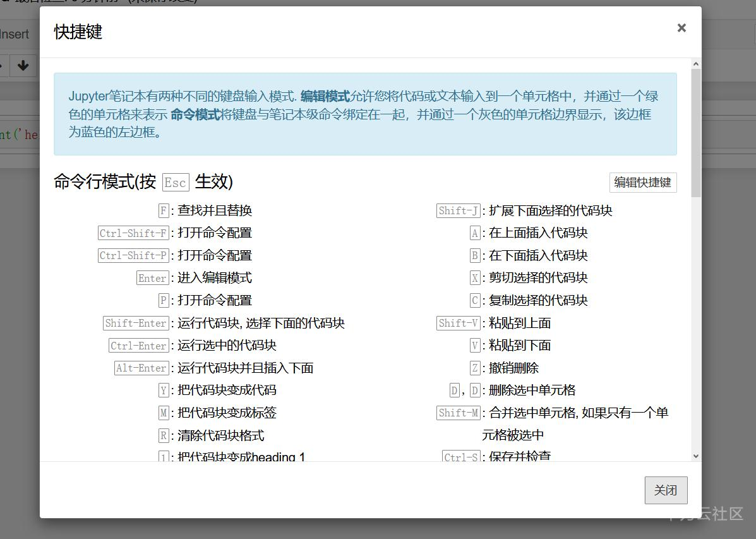Screen dimensions: 756x539
Task: Click the bold 命令模式 text in the description
Action: click(x=196, y=114)
